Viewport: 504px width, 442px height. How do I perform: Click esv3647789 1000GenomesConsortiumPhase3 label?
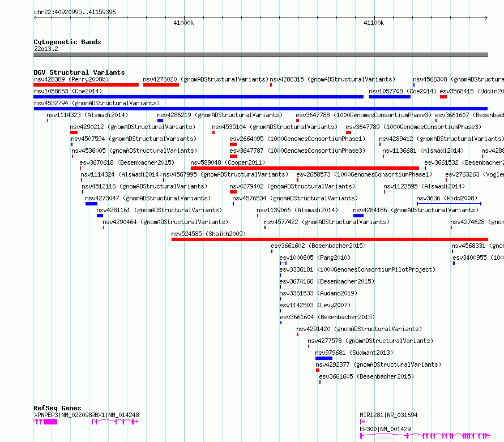coord(413,127)
